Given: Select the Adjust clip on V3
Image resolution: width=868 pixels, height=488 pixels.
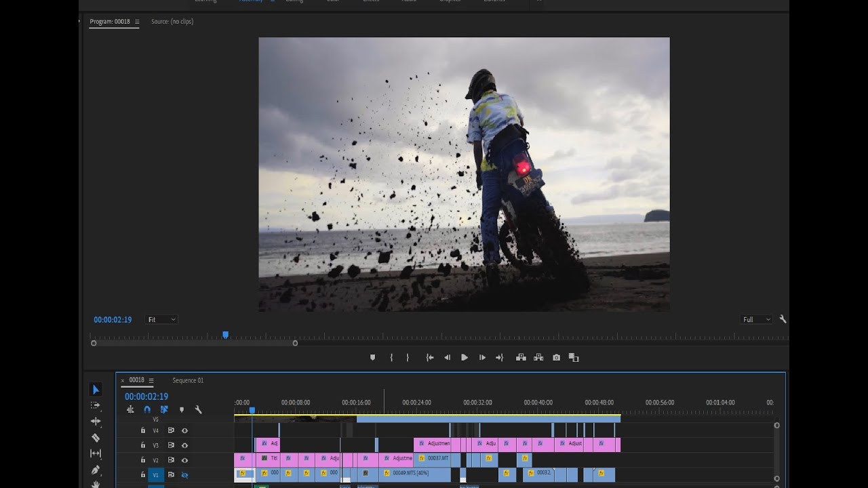Looking at the screenshot, I should click(x=568, y=445).
